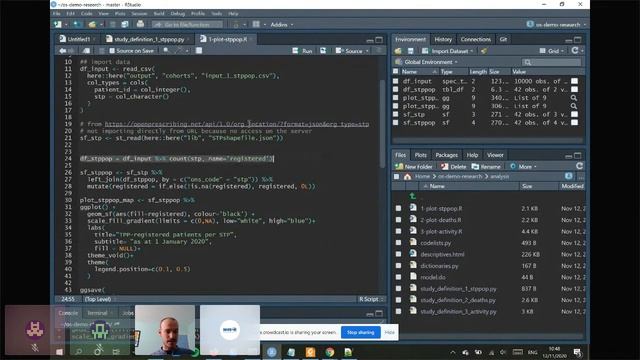
Task: Click the Delete button in Files pane
Action: coord(453,167)
